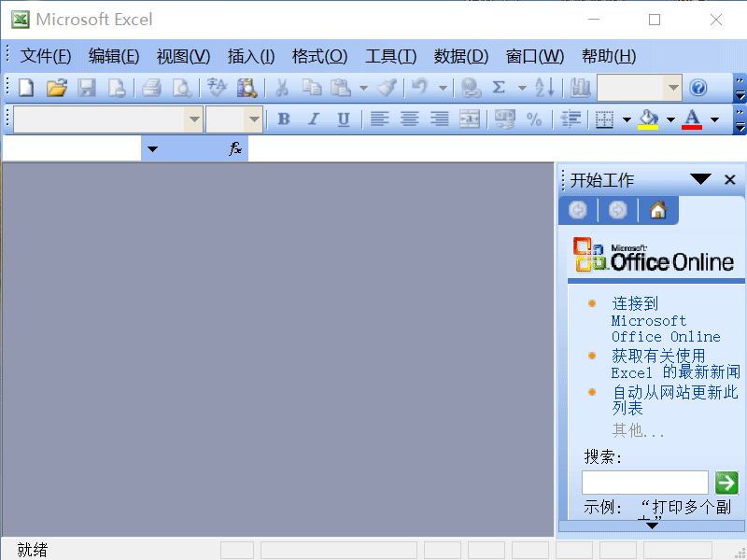Screen dimensions: 747x560
Task: Open the Chart Wizard
Action: (582, 87)
